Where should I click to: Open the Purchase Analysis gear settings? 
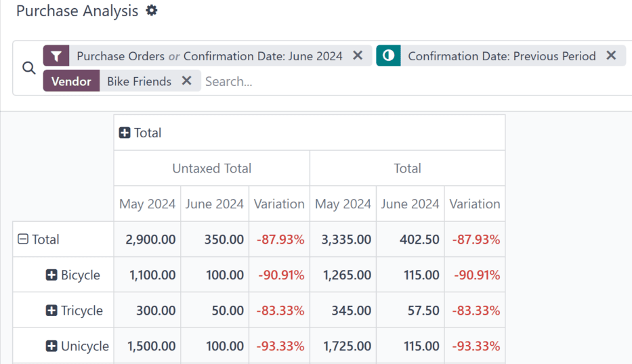(x=152, y=11)
